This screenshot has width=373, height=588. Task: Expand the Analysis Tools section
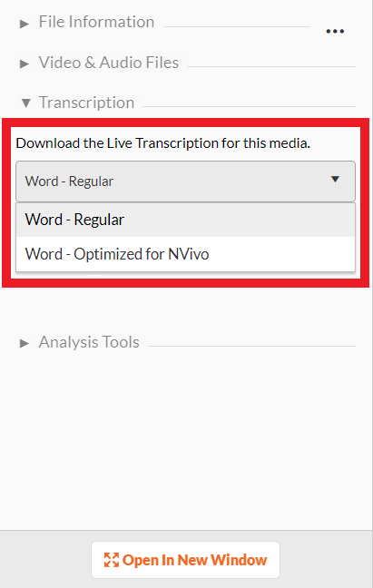(x=80, y=342)
